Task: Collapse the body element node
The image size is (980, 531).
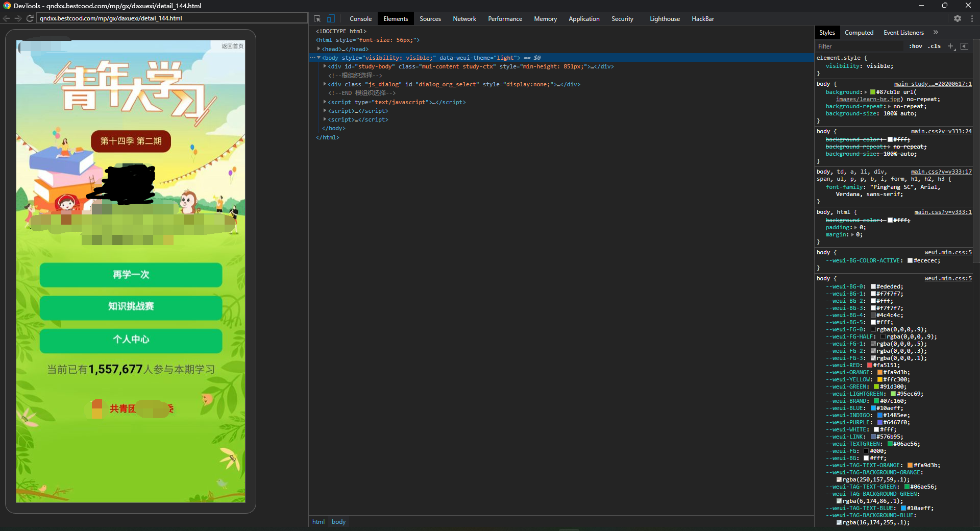Action: click(x=318, y=58)
